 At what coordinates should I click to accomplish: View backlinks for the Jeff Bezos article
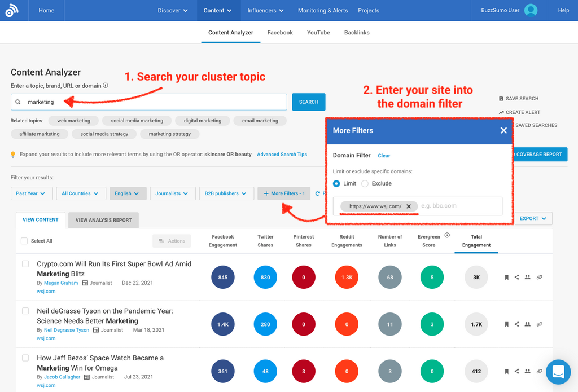[x=539, y=371]
